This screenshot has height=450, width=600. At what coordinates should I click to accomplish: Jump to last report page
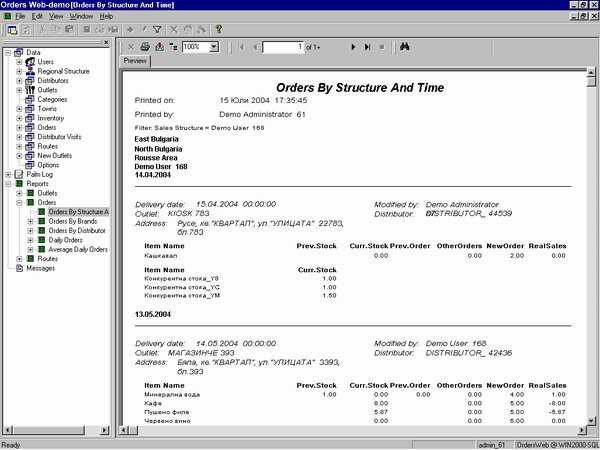click(367, 47)
